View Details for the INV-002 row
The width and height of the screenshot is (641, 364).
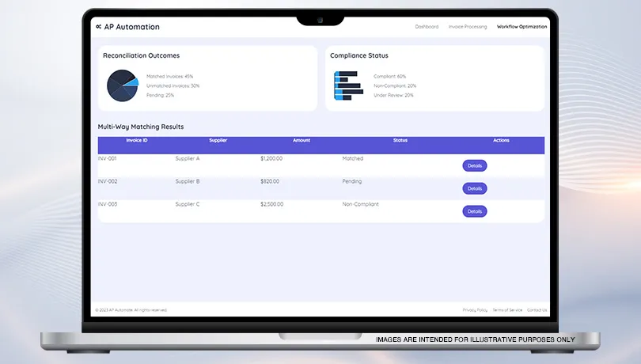pos(474,188)
